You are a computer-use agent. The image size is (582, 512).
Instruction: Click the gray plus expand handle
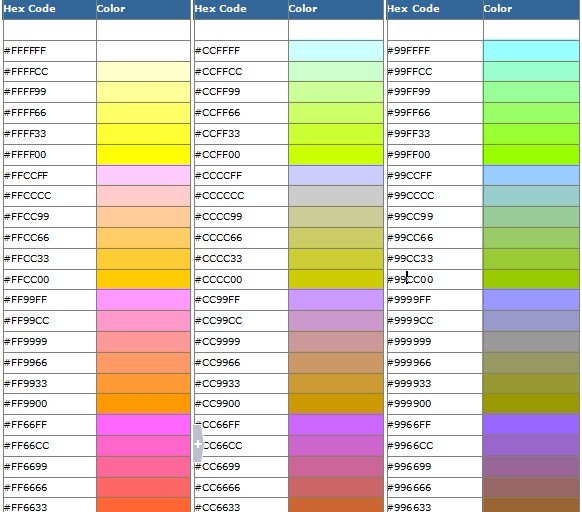[x=198, y=444]
